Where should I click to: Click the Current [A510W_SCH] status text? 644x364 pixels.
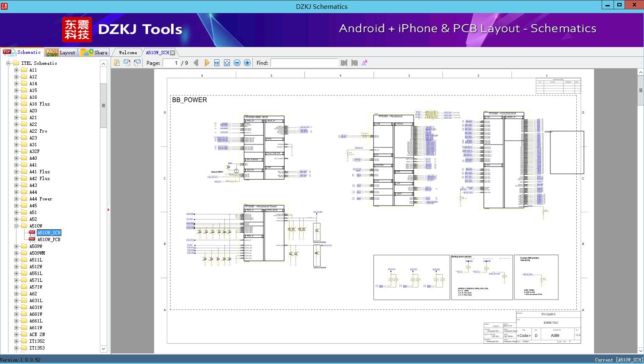tap(619, 360)
